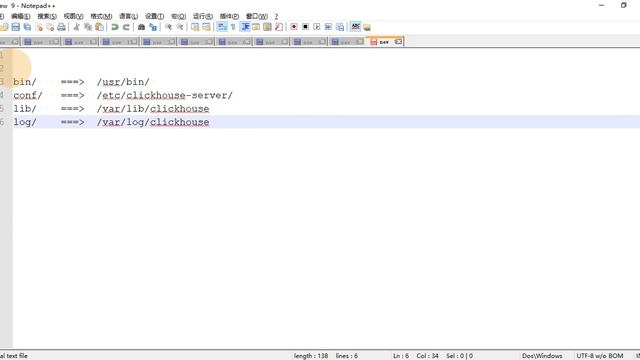The height and width of the screenshot is (360, 640).
Task: Click the "Ln : 6" status entry
Action: point(401,356)
